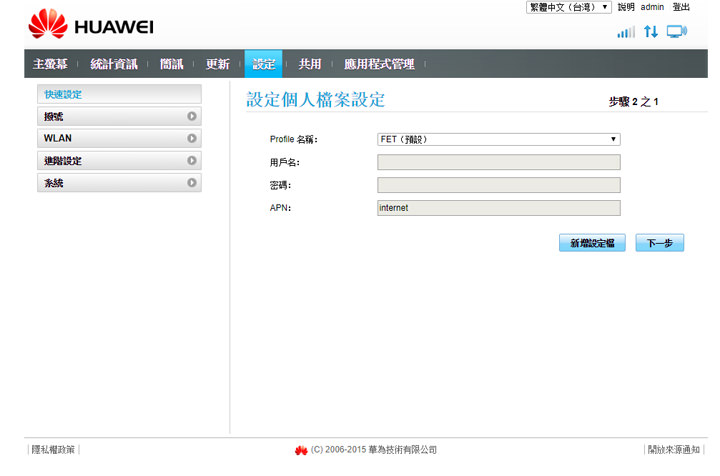Go to the 主螢幕 tab

pos(50,64)
